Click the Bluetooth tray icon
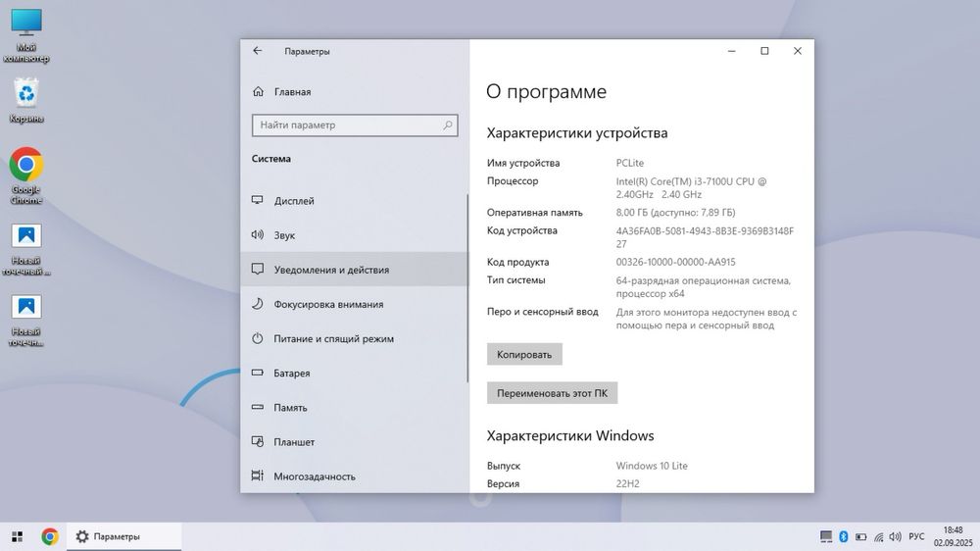Viewport: 980px width, 551px height. pos(843,536)
